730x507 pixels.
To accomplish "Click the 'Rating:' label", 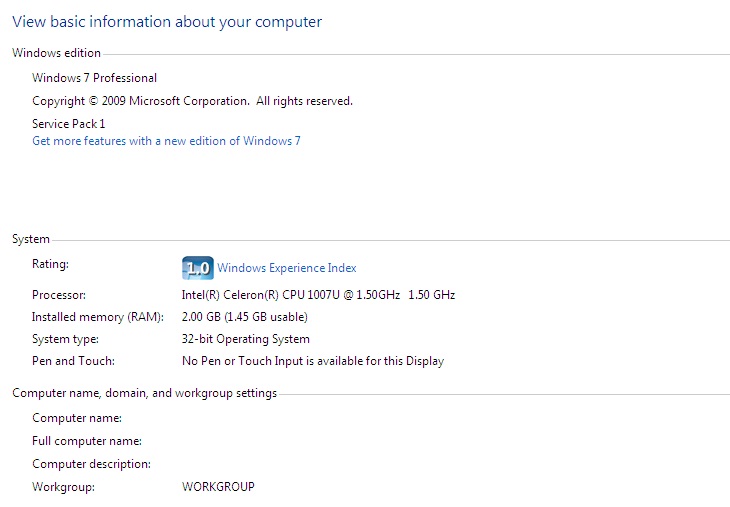I will tap(50, 264).
